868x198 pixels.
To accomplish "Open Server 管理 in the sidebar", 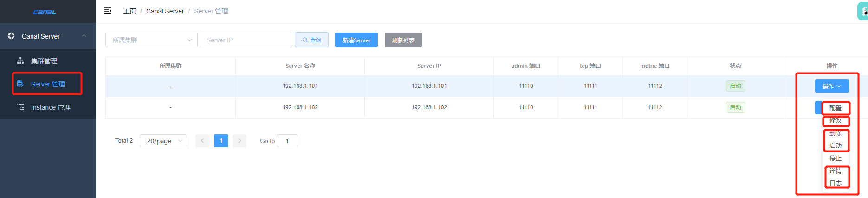I will coord(48,84).
